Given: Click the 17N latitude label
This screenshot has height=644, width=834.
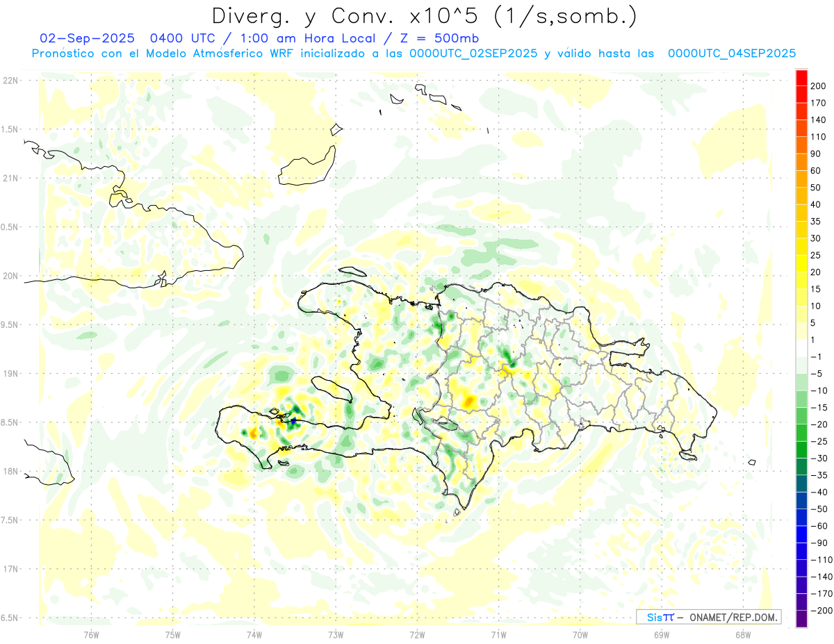Looking at the screenshot, I should point(10,569).
